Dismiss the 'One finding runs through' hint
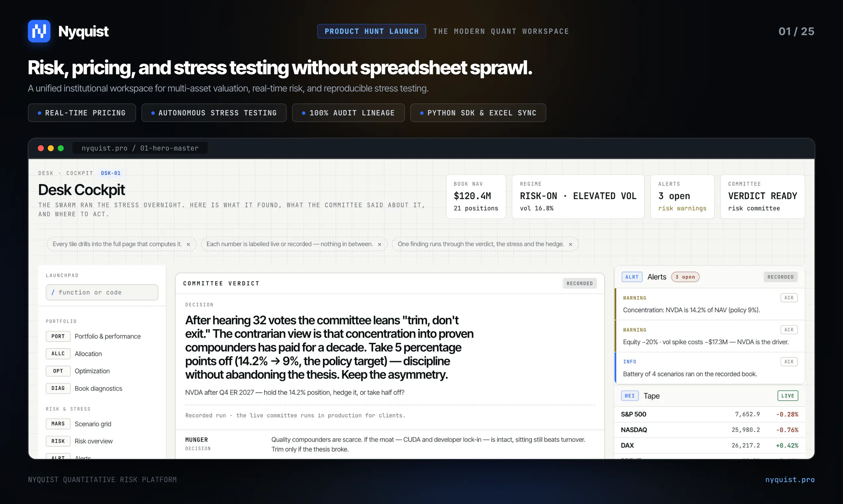 [x=571, y=244]
